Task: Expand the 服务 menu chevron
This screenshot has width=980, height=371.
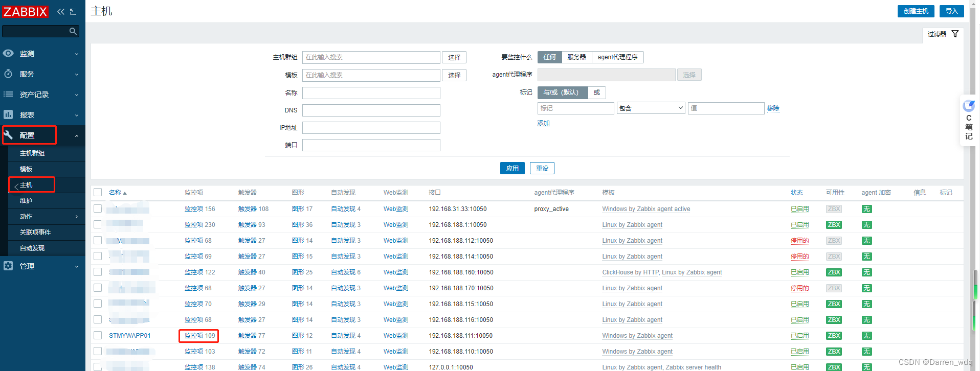Action: (x=77, y=74)
